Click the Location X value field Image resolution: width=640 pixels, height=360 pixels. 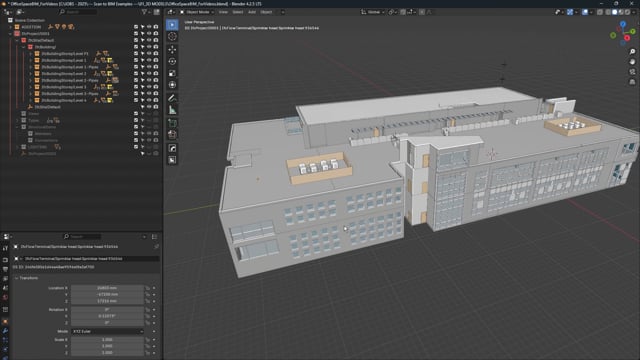(x=107, y=288)
